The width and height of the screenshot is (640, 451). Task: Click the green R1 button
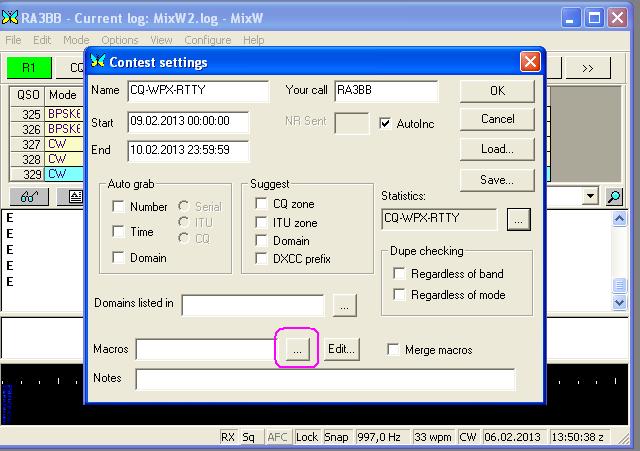click(30, 68)
